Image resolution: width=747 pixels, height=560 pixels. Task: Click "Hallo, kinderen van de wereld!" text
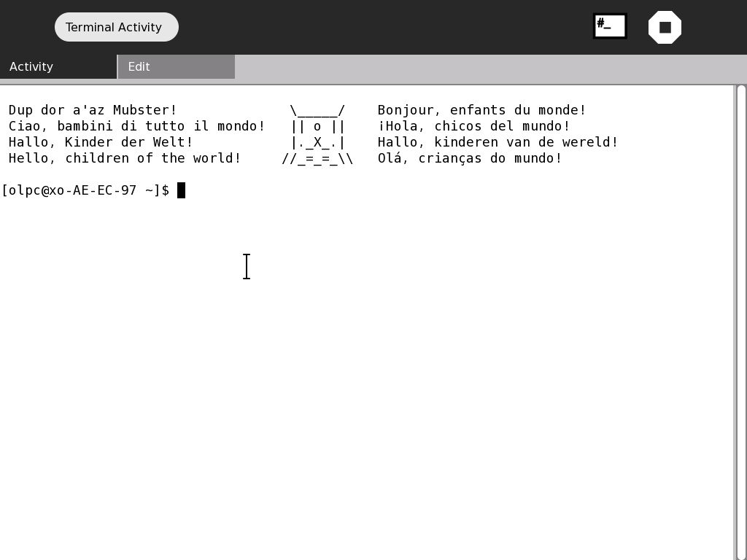[498, 142]
